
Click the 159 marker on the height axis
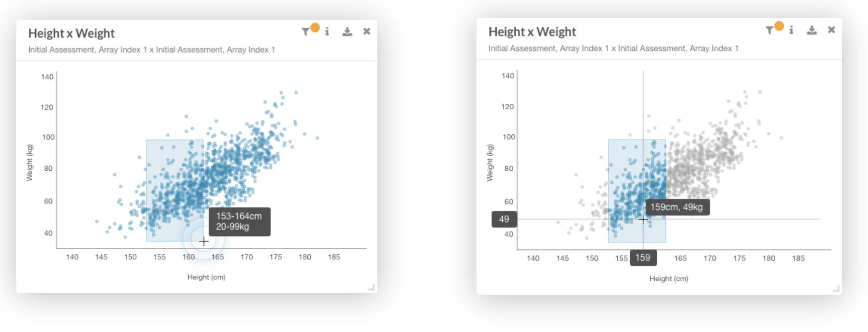click(x=643, y=258)
